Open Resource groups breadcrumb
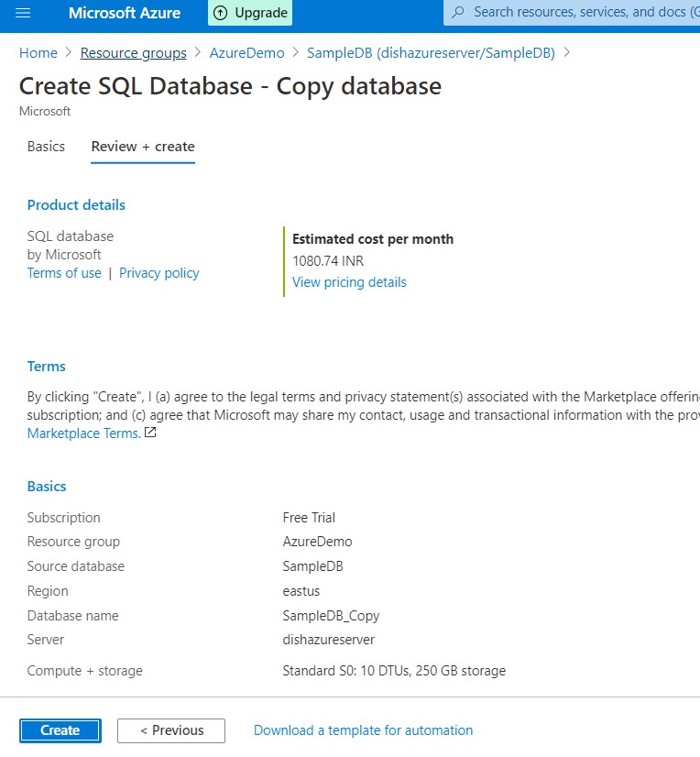The height and width of the screenshot is (757, 700). point(133,52)
